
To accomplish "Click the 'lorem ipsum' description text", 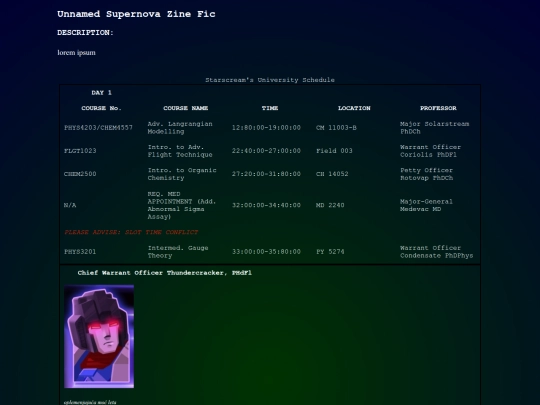I will [x=76, y=53].
